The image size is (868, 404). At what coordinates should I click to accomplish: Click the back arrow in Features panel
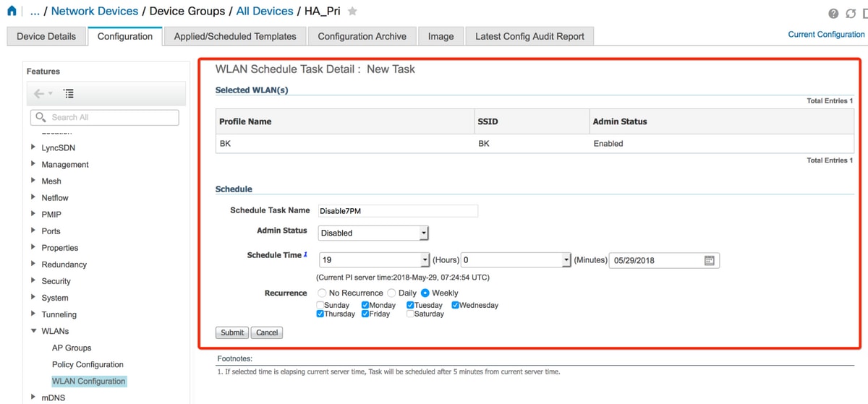tap(39, 93)
